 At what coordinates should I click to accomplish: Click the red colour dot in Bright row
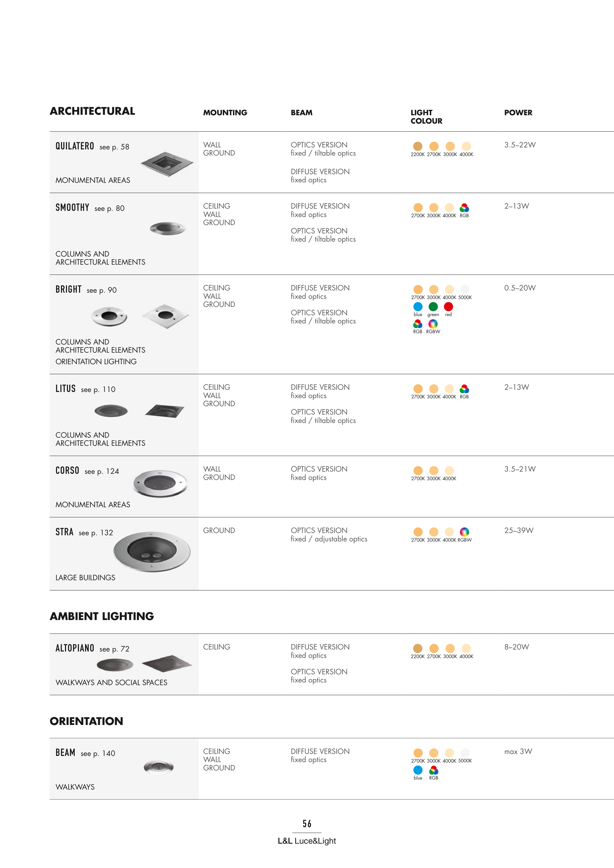448,307
